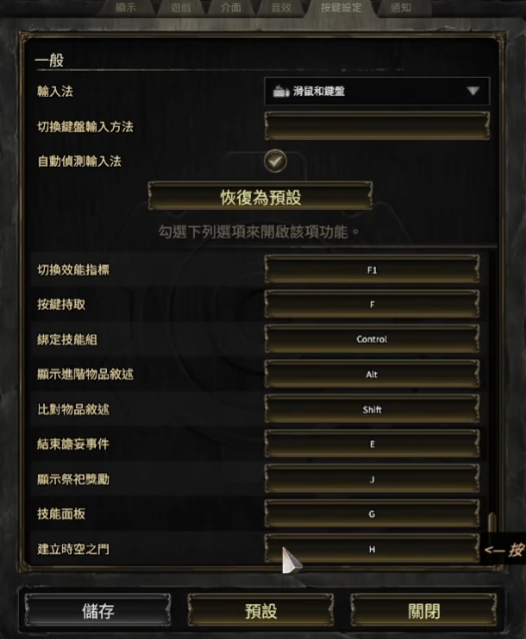Select the 遊戲 tab

pos(180,8)
